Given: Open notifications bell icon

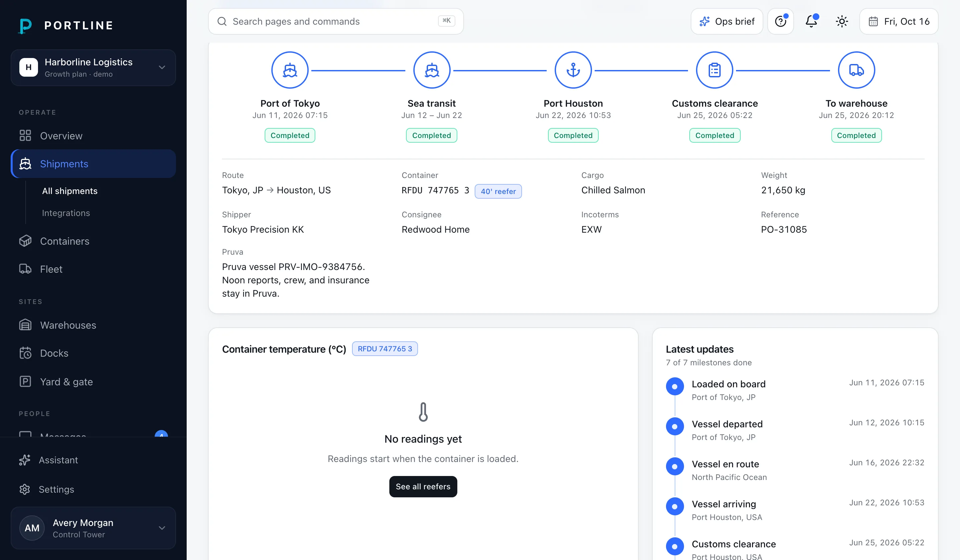Looking at the screenshot, I should 811,21.
